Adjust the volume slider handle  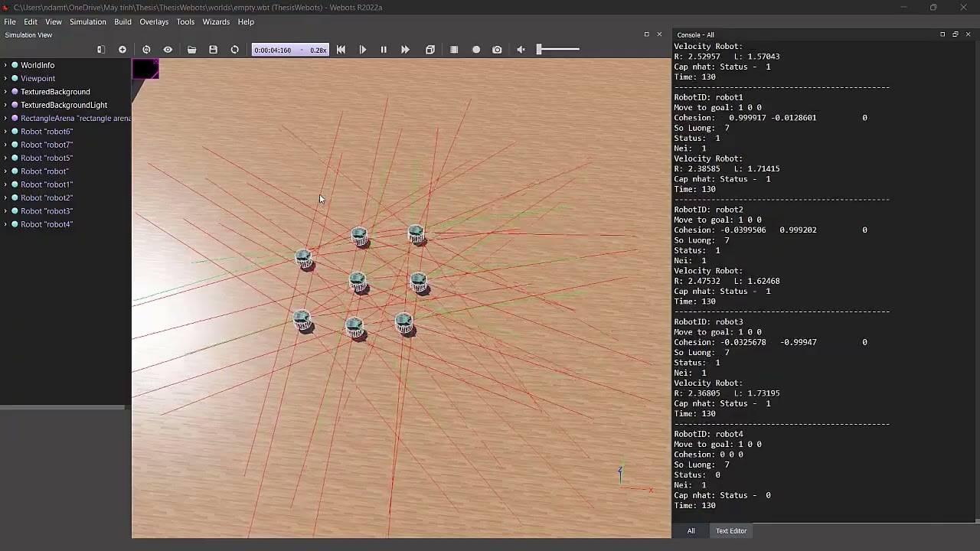pyautogui.click(x=539, y=49)
